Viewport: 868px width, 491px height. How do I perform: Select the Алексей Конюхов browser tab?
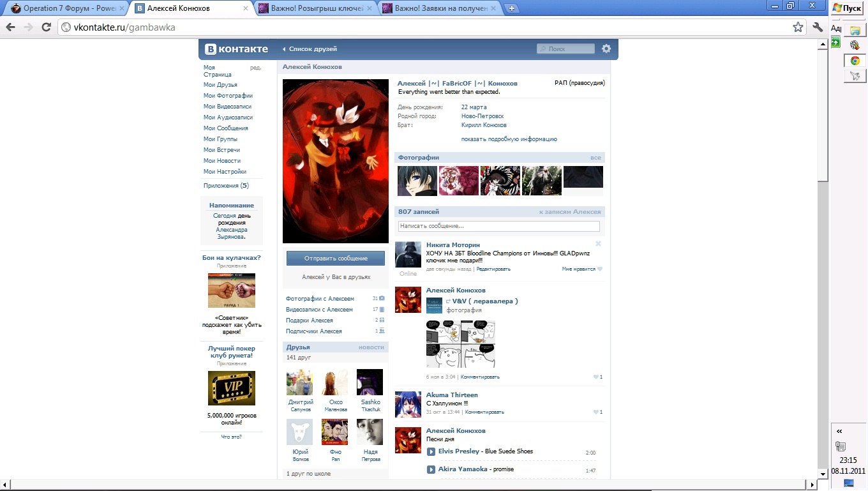[191, 8]
